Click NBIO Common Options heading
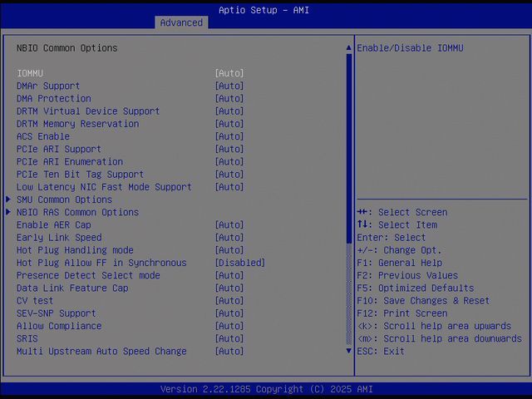The height and width of the screenshot is (399, 532). pyautogui.click(x=66, y=48)
